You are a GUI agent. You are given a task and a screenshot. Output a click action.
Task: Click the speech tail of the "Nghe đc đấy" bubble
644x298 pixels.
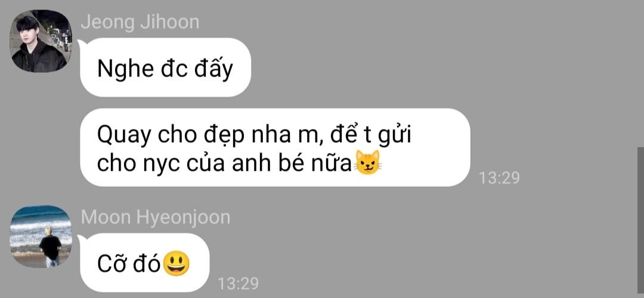pos(81,42)
